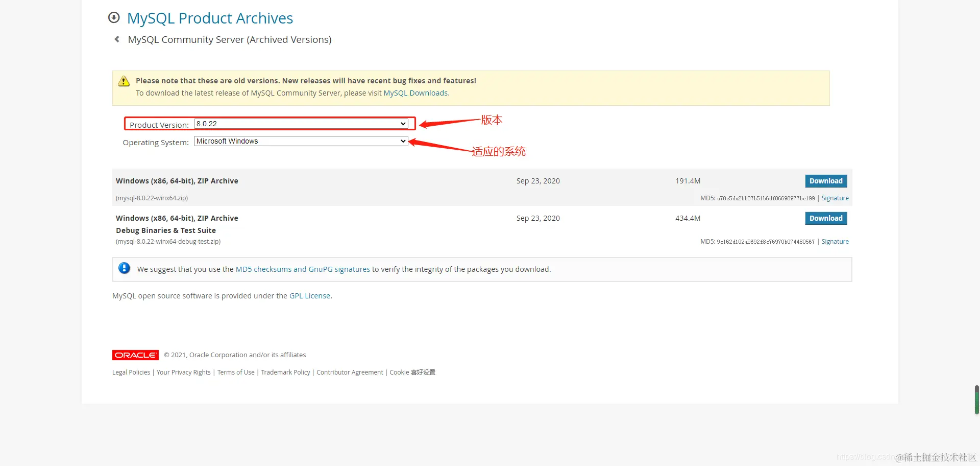Click the page's vertical scrollbar thumb
This screenshot has width=980, height=466.
pos(977,400)
